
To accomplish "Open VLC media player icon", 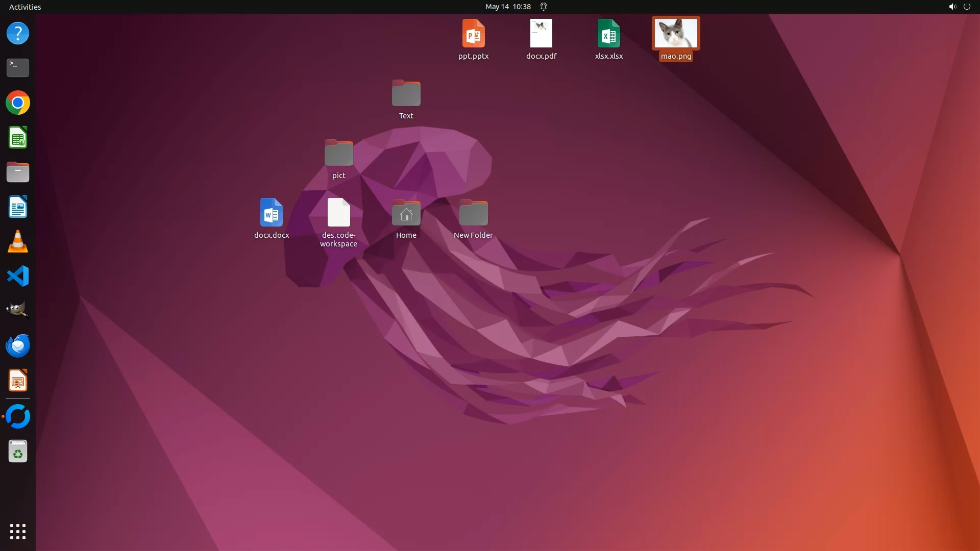I will click(x=18, y=242).
